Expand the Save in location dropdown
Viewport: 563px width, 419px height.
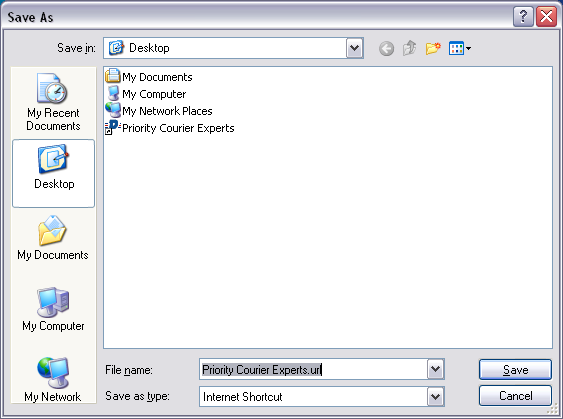click(355, 48)
